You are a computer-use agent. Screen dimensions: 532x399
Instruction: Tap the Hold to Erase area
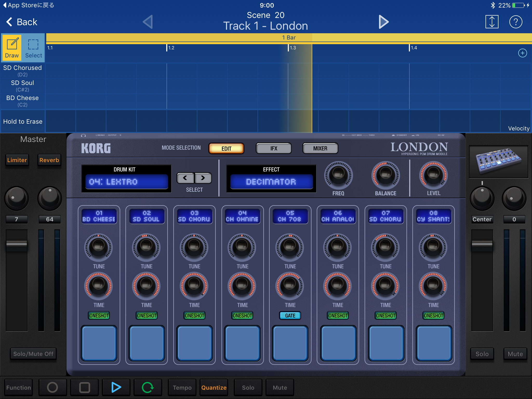(23, 121)
